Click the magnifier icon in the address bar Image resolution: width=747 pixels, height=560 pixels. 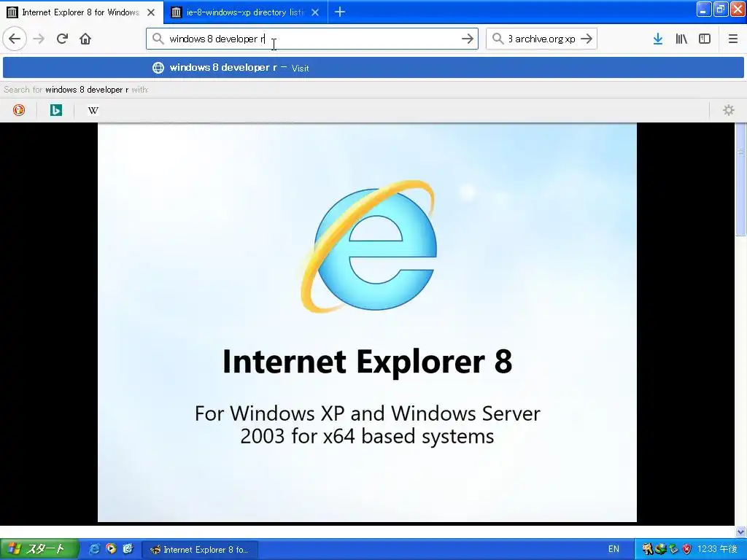point(158,39)
